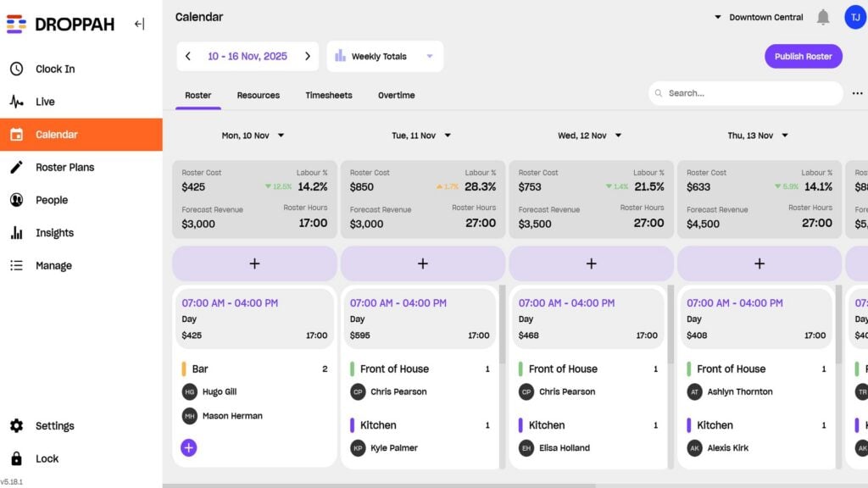Switch to the Timesheets tab
Viewport: 868px width, 488px height.
click(x=329, y=95)
